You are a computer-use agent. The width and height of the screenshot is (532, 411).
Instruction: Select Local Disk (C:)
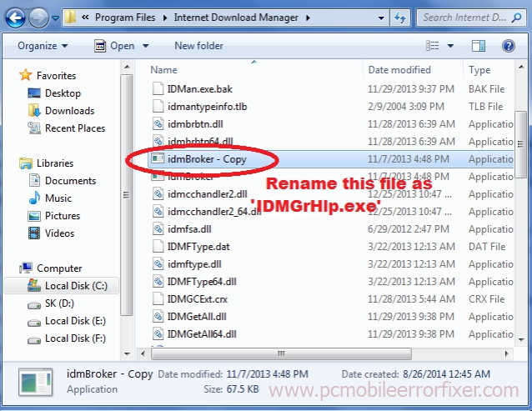pyautogui.click(x=62, y=285)
